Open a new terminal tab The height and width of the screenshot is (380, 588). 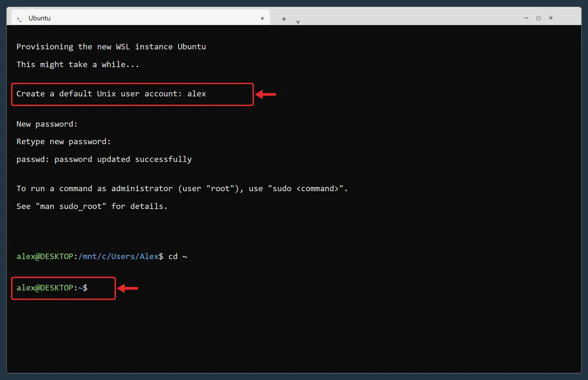pyautogui.click(x=284, y=19)
